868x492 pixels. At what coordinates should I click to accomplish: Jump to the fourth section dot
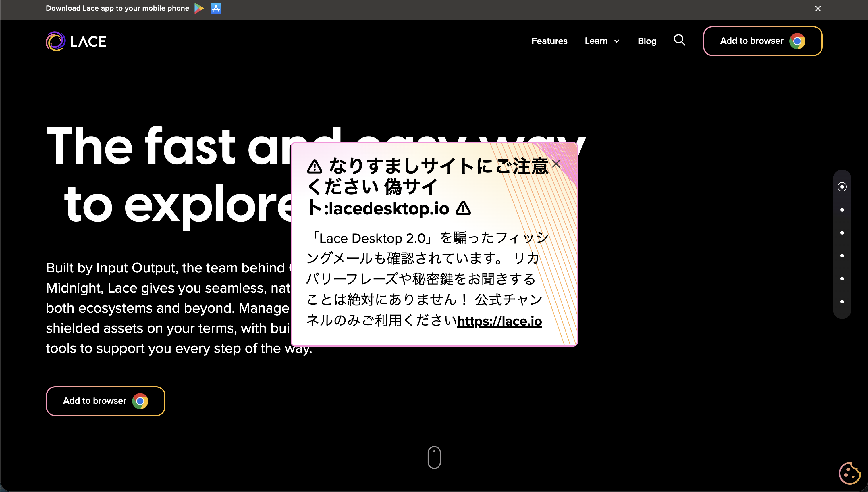(842, 256)
